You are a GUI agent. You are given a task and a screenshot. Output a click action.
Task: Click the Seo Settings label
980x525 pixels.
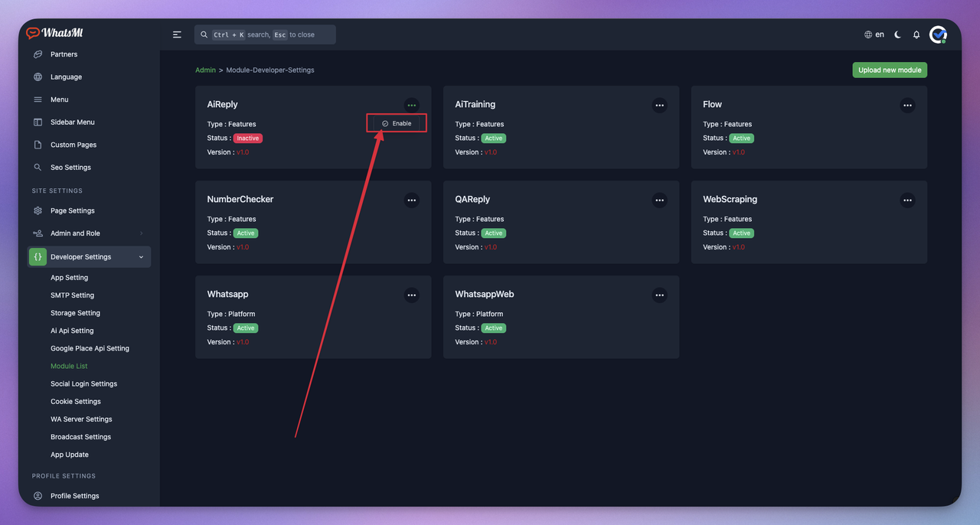coord(70,167)
